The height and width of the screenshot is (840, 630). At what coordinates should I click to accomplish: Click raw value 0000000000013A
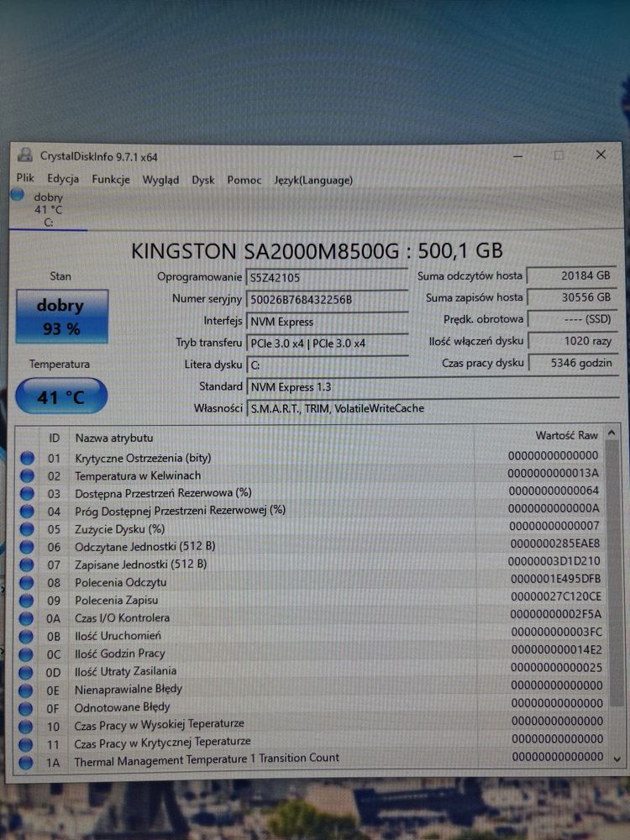click(554, 473)
